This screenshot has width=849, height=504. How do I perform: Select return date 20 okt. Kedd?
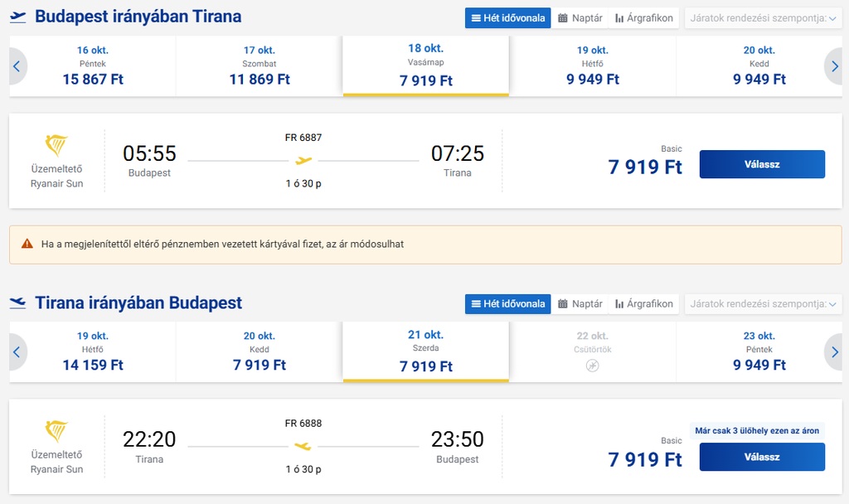tap(260, 351)
